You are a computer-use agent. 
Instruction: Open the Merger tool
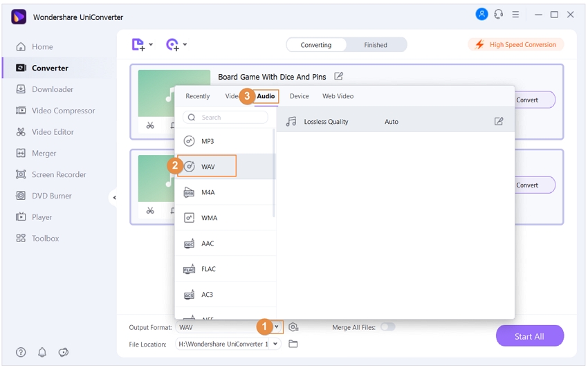point(36,153)
